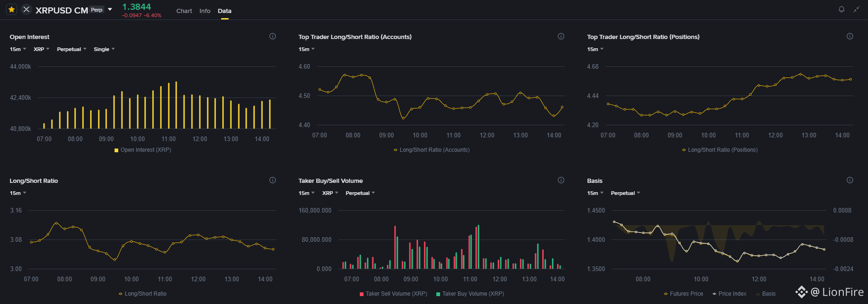This screenshot has width=868, height=304.
Task: Click Top Trader Long/Short Ratio (Positions) title
Action: pos(643,37)
